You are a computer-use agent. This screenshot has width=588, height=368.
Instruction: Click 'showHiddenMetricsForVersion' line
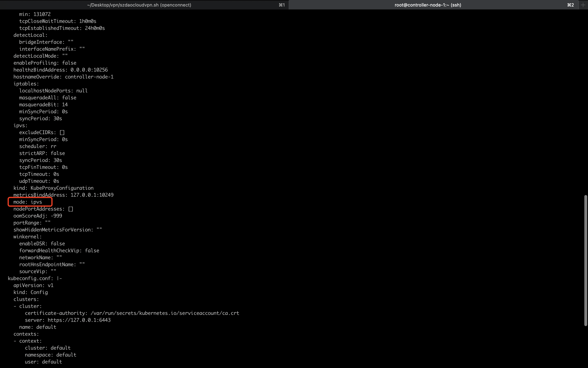click(58, 230)
